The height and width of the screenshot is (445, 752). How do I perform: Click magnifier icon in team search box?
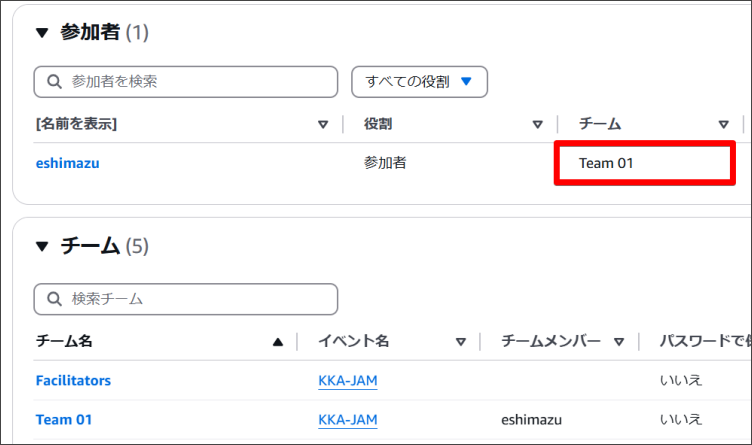[52, 299]
